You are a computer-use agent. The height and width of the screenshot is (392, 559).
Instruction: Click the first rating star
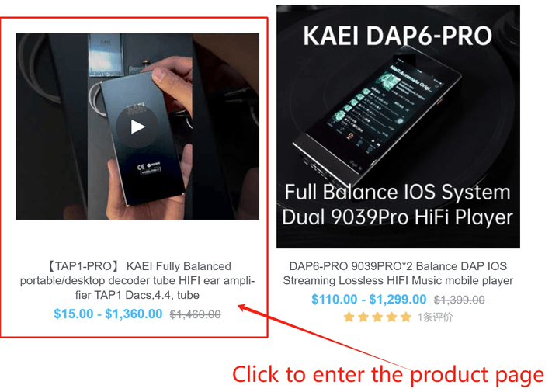pyautogui.click(x=349, y=317)
